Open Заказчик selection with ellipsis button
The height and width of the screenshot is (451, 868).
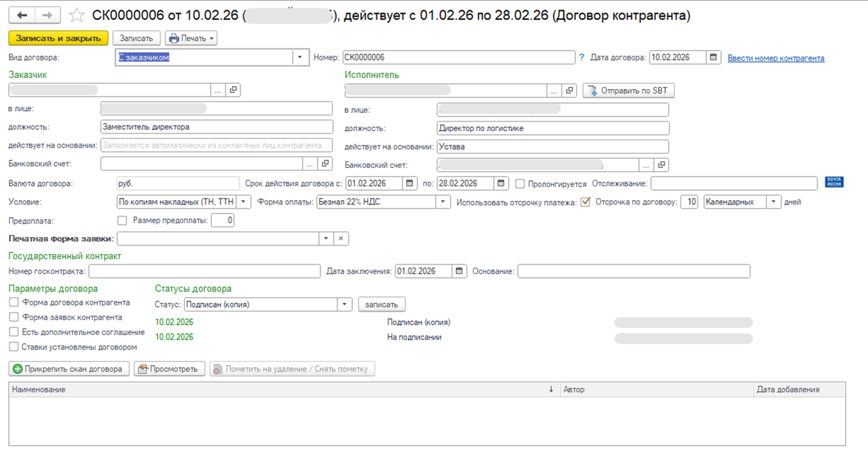click(218, 90)
